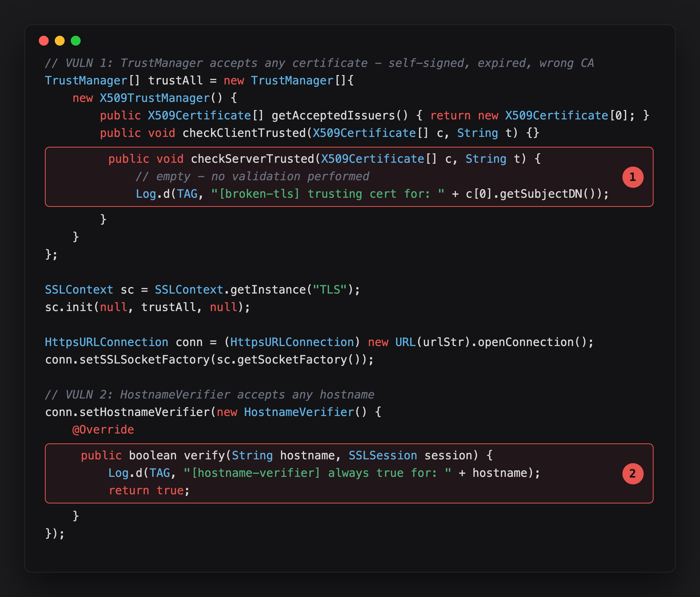The height and width of the screenshot is (597, 700).
Task: Click the "X509TrustManager" class name
Action: point(155,98)
